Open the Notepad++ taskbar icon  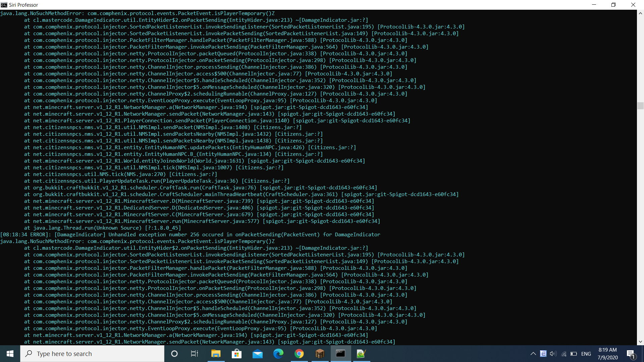361,354
